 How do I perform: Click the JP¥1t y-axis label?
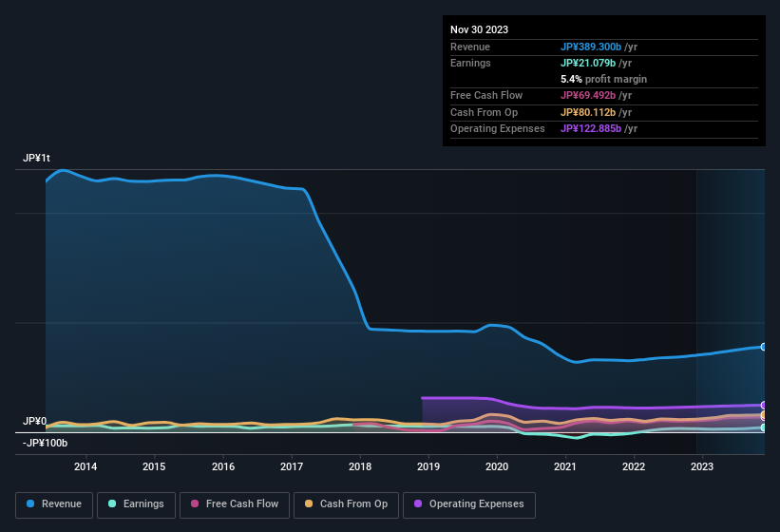pos(37,159)
